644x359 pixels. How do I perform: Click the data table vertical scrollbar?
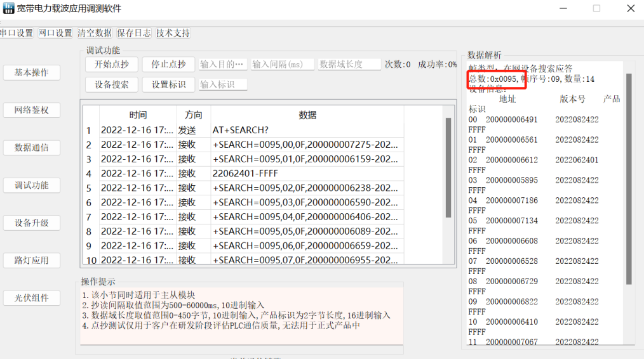click(448, 165)
